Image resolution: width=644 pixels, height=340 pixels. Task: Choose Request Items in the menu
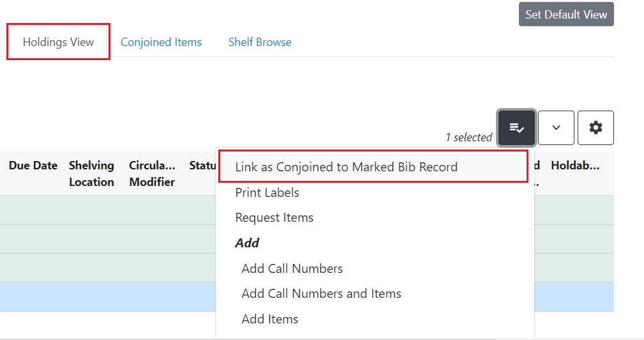pyautogui.click(x=274, y=217)
